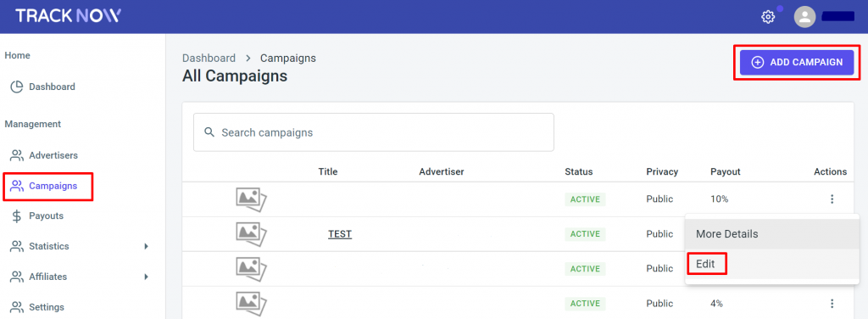Open Campaigns in sidebar
868x319 pixels.
click(53, 186)
